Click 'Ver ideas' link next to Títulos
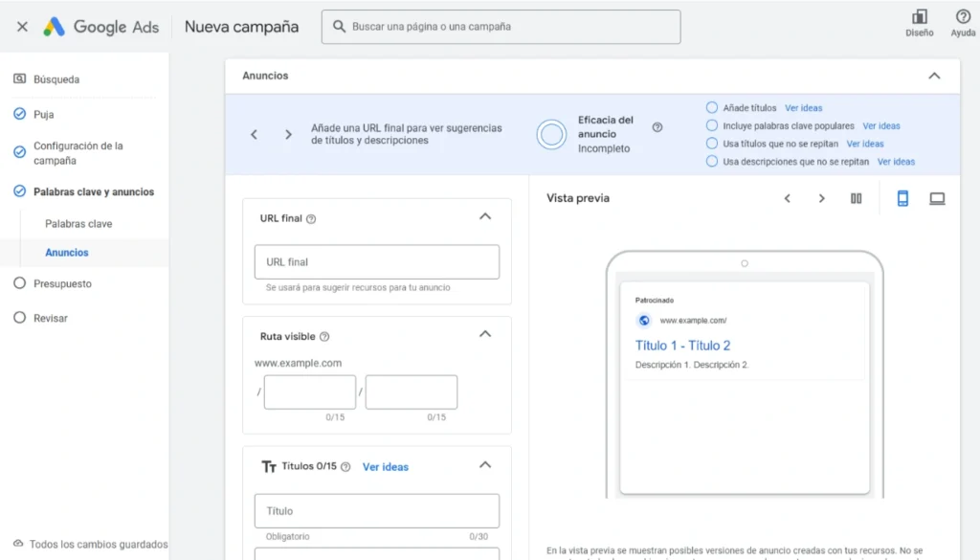The image size is (980, 560). pyautogui.click(x=385, y=467)
